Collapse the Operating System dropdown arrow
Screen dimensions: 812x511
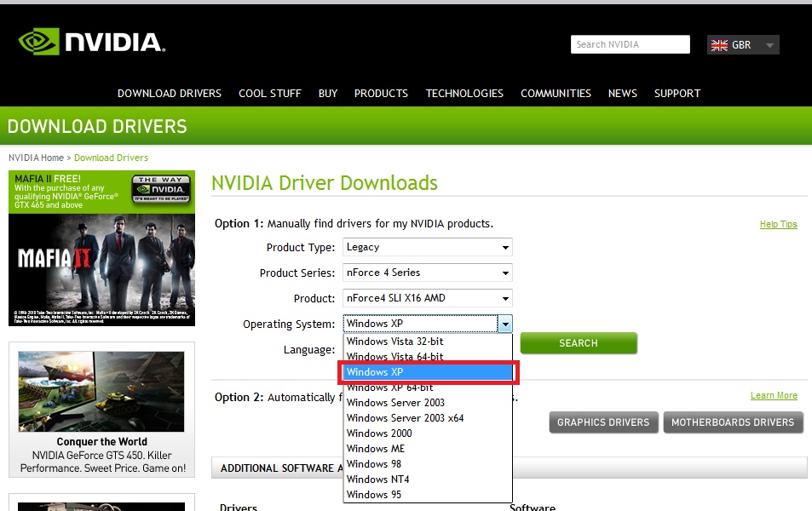(x=505, y=324)
